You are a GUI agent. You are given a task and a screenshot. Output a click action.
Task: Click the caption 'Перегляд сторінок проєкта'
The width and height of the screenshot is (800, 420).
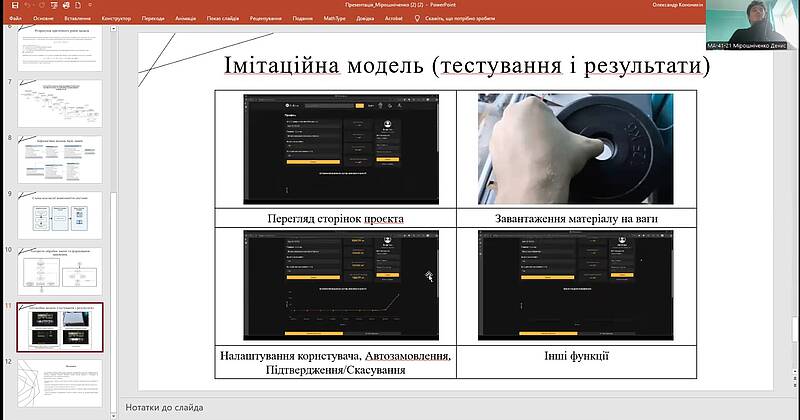click(336, 219)
